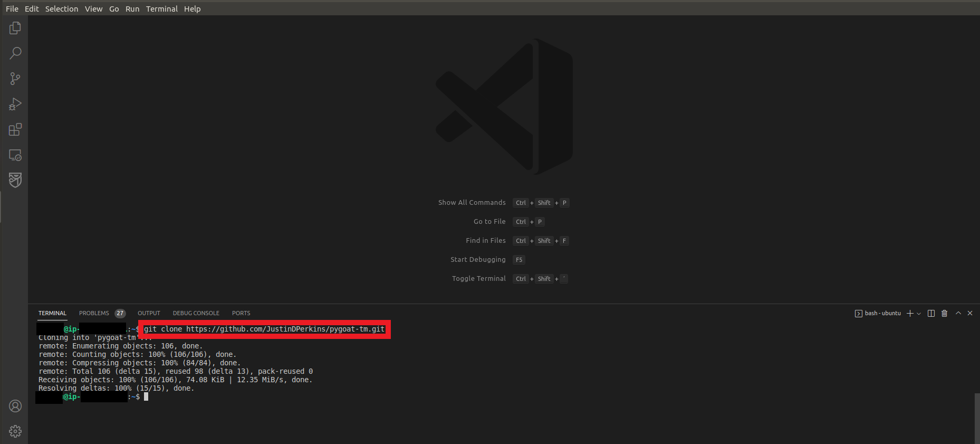The height and width of the screenshot is (444, 980).
Task: Click the terminal cursor at bottom prompt
Action: (146, 396)
